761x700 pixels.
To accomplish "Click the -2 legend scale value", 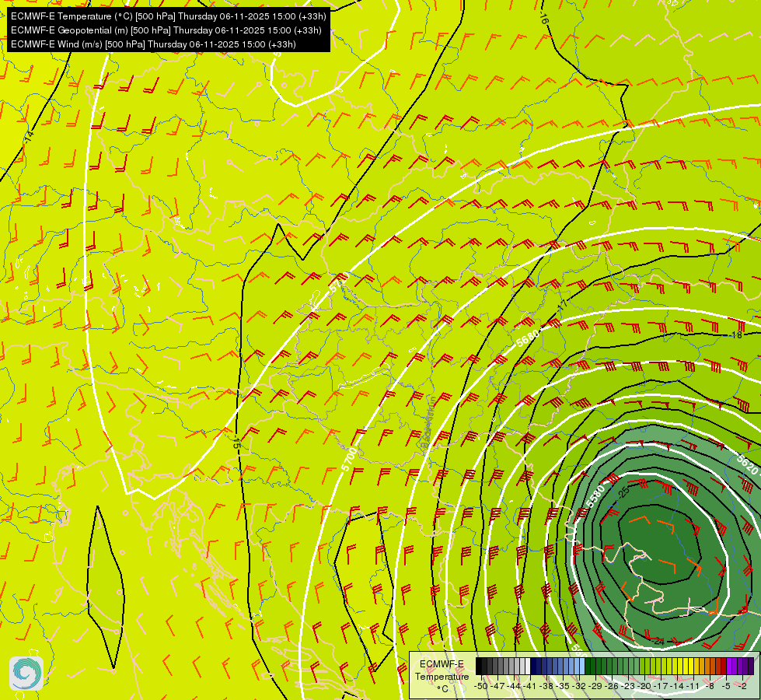I will point(742,686).
